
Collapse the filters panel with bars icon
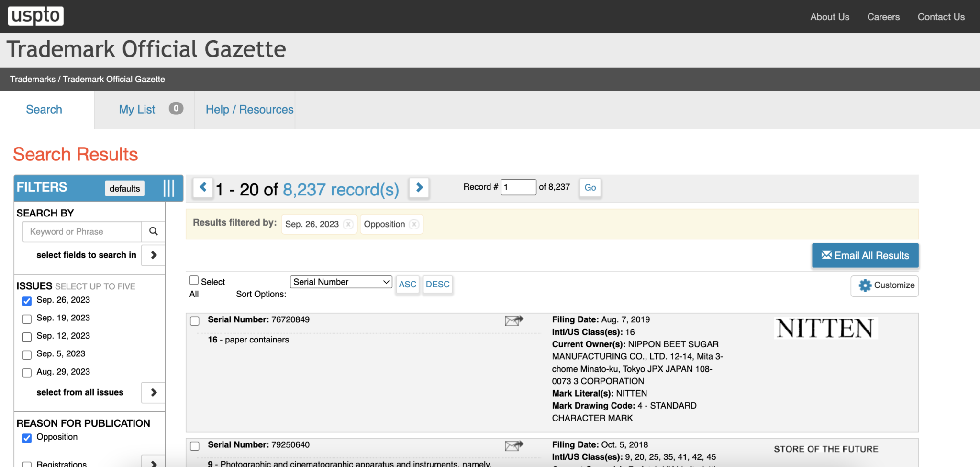coord(168,188)
